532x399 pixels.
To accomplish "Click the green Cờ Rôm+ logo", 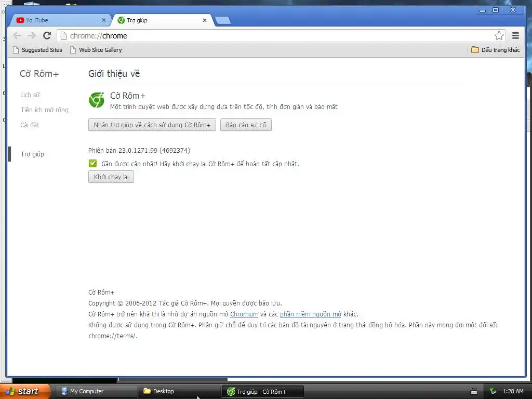I will (x=97, y=100).
